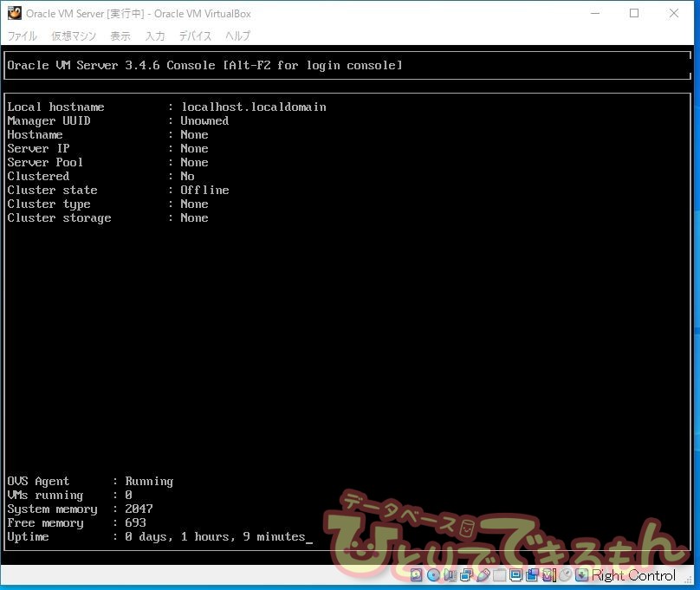Viewport: 700px width, 590px height.
Task: Toggle the mouse integration status icon
Action: [x=566, y=575]
